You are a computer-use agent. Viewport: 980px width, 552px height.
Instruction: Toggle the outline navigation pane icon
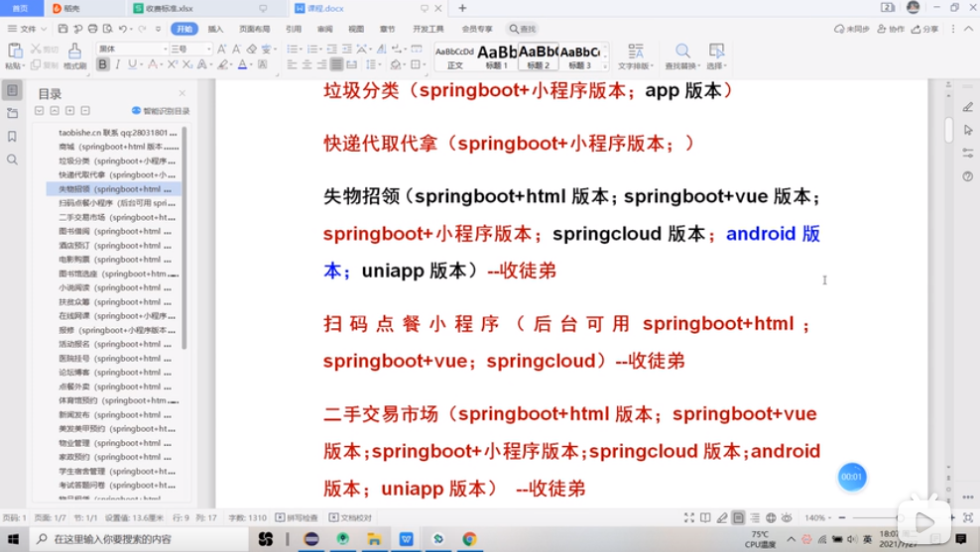12,90
